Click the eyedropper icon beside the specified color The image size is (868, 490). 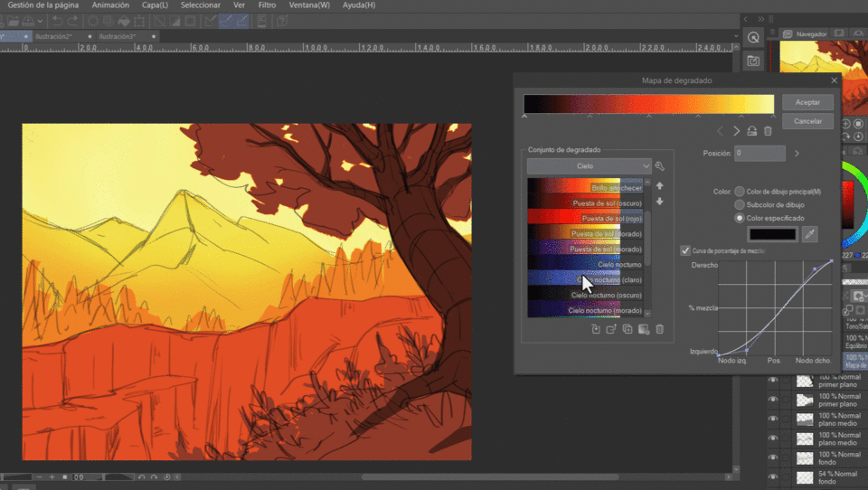(x=810, y=235)
